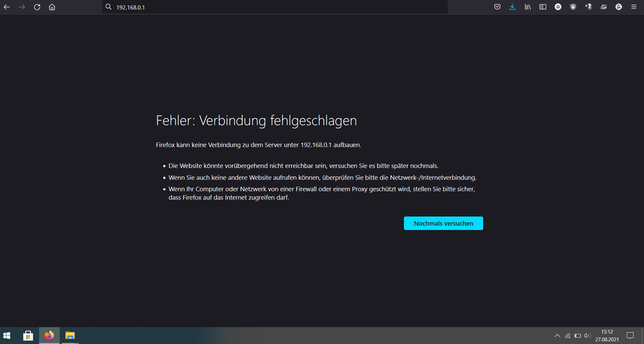
Task: Click the text Firefox kann keine Verbindung
Action: (x=258, y=145)
